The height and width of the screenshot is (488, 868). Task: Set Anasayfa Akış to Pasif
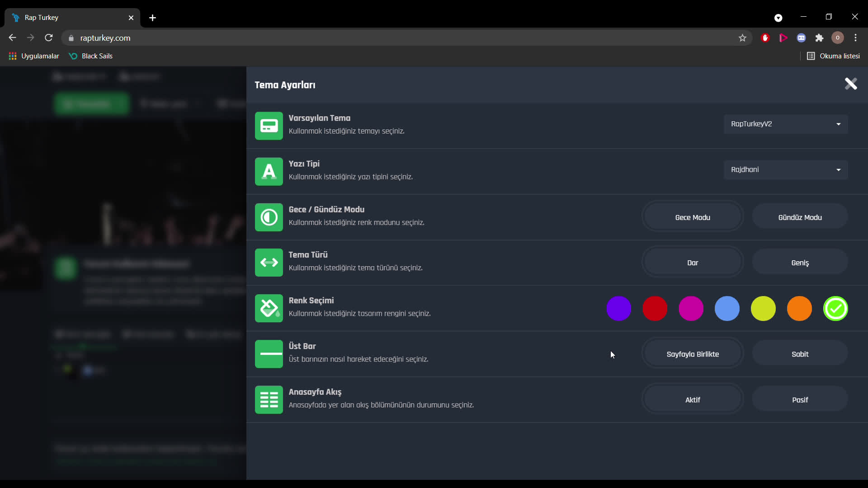pyautogui.click(x=799, y=399)
